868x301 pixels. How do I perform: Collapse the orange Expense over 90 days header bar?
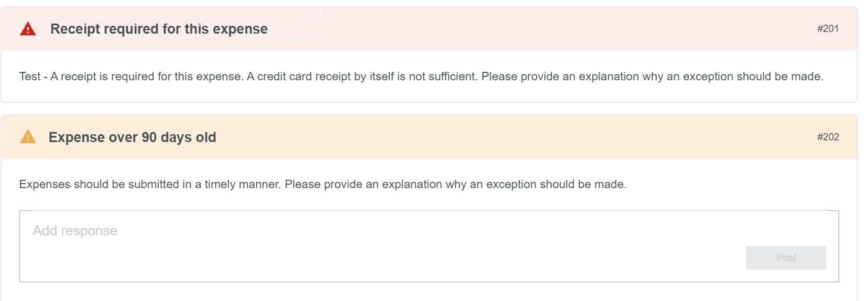[505, 137]
